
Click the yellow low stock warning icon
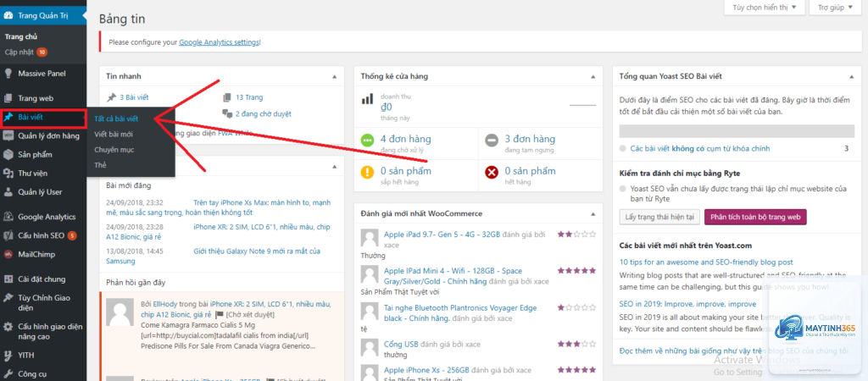[x=367, y=173]
